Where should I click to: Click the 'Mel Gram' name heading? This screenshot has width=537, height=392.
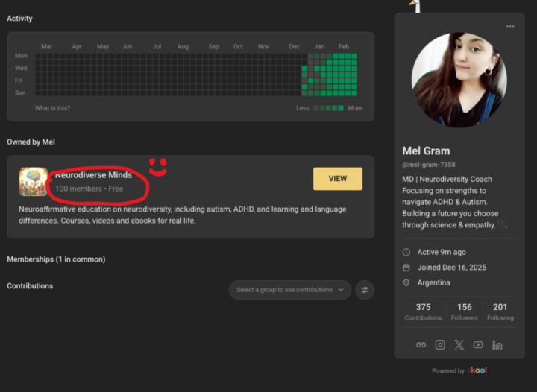[426, 151]
